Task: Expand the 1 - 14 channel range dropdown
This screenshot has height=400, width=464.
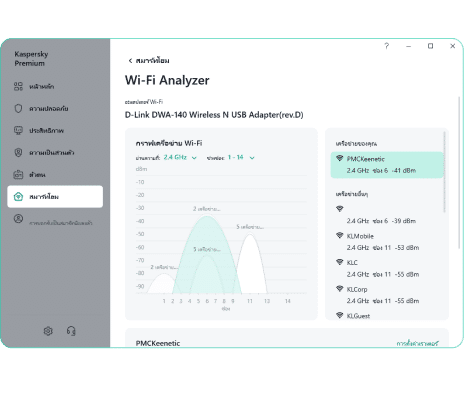Action: (241, 157)
